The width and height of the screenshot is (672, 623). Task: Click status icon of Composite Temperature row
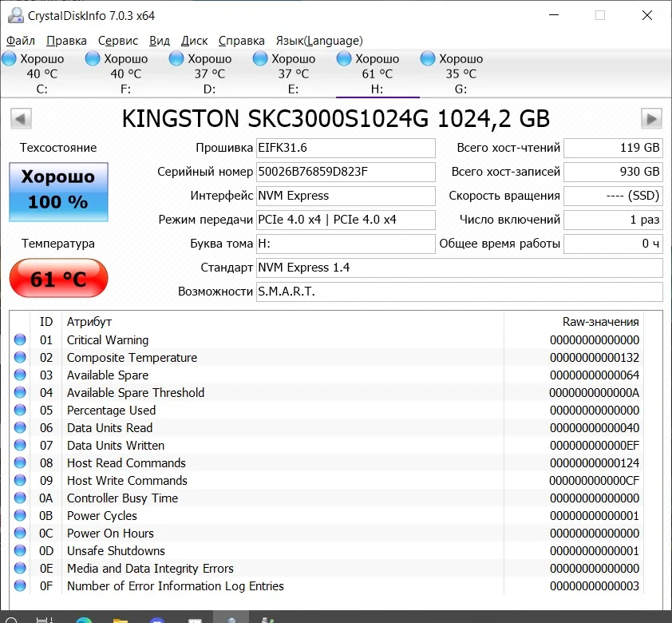click(20, 357)
